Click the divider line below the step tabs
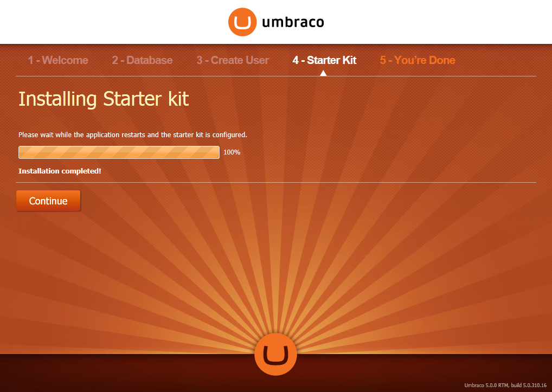This screenshot has height=392, width=552. (276, 76)
